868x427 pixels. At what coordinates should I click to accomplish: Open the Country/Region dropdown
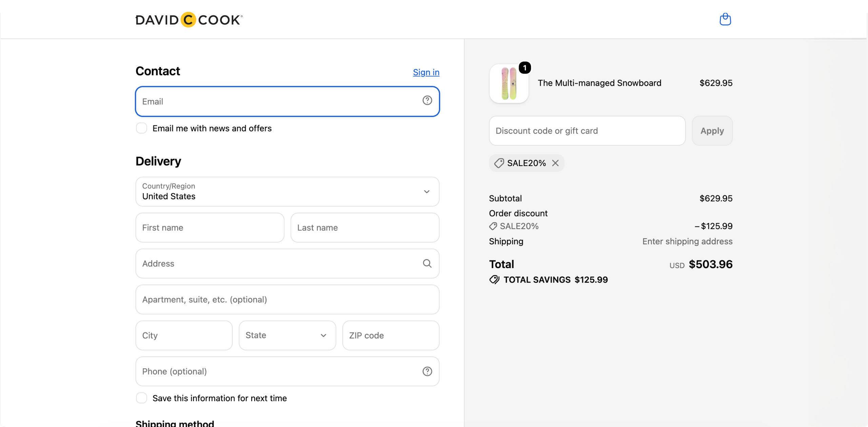[288, 191]
